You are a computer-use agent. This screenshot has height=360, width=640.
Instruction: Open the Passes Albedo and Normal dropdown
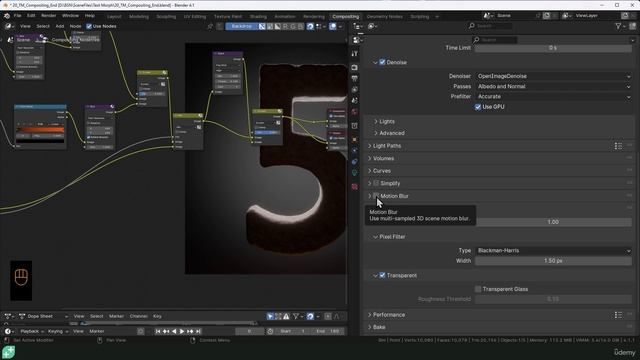coord(553,87)
